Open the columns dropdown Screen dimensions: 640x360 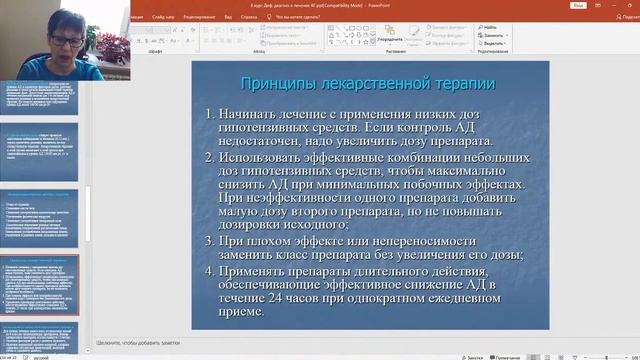(x=241, y=41)
